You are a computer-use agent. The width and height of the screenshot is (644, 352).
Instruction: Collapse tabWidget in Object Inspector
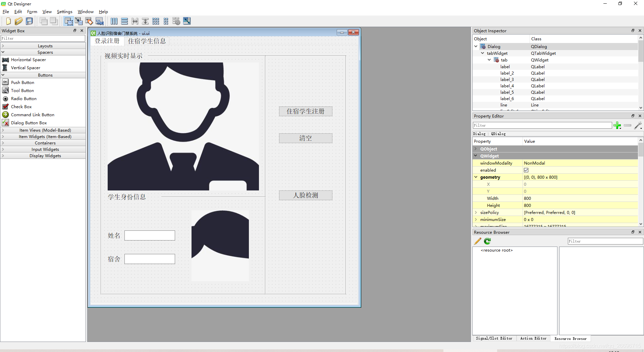[482, 53]
